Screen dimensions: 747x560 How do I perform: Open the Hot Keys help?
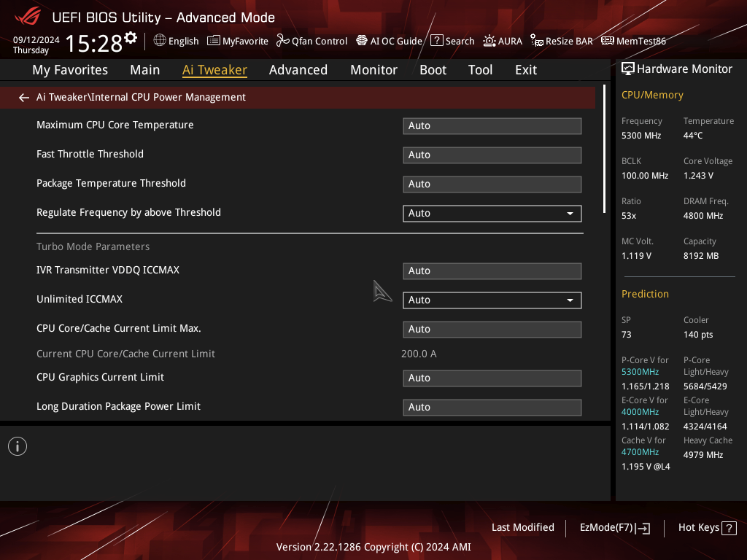(708, 528)
